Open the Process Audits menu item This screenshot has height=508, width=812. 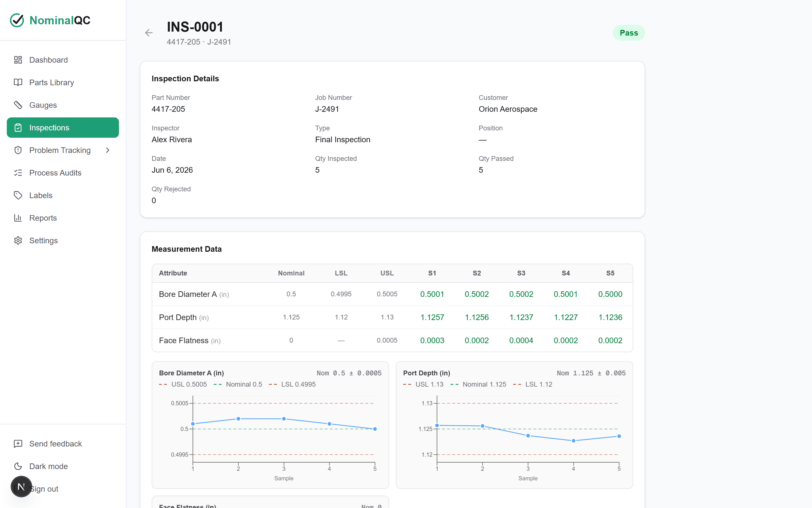click(63, 173)
